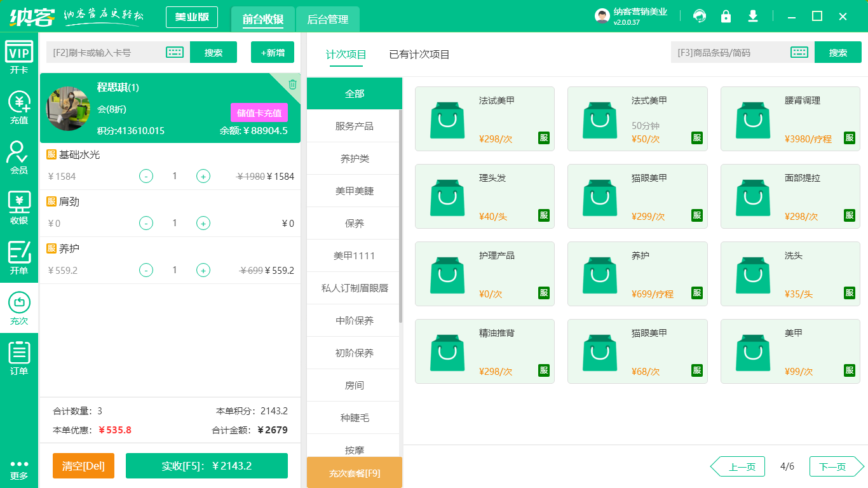Switch to 前台收银 tab

[262, 19]
